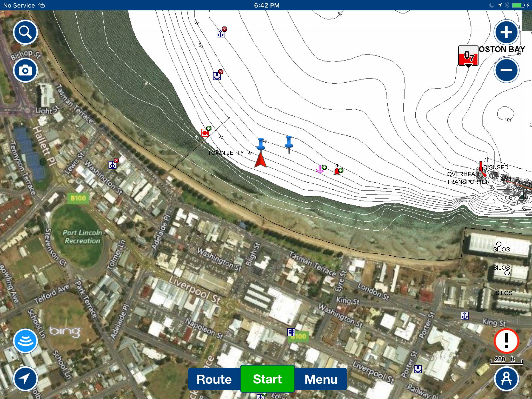Select the red buoy marker icon
Viewport: 532px width, 399px height.
pos(337,170)
